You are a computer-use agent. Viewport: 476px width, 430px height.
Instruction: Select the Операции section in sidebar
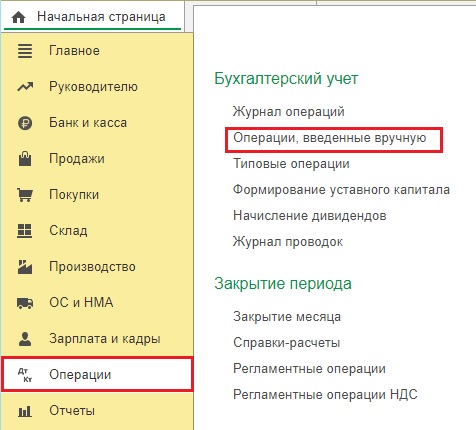pos(97,374)
